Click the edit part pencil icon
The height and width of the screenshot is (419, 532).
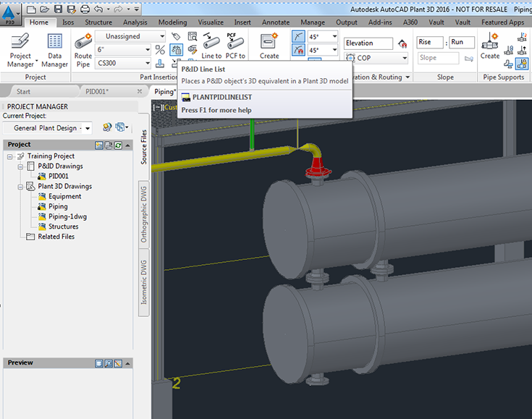[x=193, y=50]
